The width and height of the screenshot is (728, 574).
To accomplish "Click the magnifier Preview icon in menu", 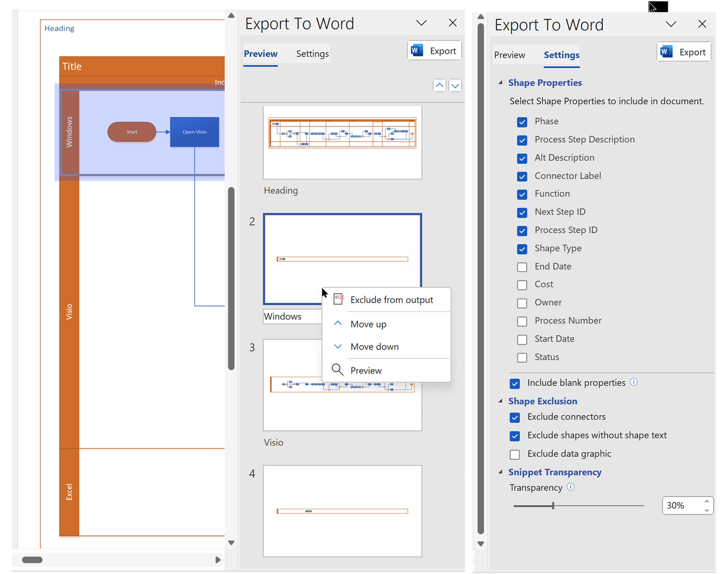I will (338, 369).
